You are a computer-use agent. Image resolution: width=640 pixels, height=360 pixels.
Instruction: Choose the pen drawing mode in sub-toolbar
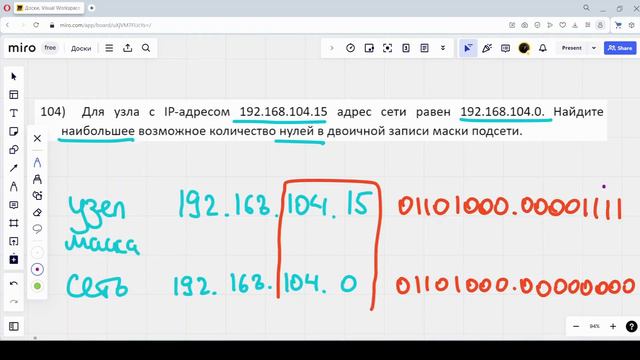point(37,162)
